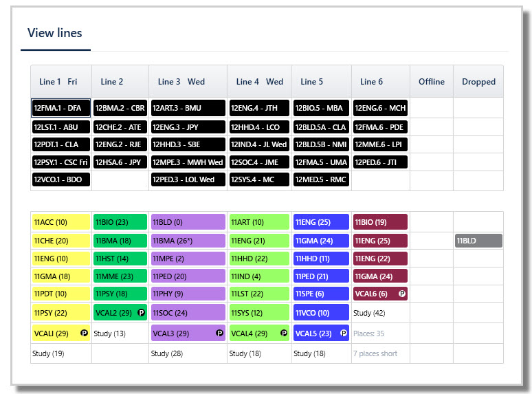532x394 pixels.
Task: Click the P icon on VCAL6 (6)
Action: (x=401, y=294)
